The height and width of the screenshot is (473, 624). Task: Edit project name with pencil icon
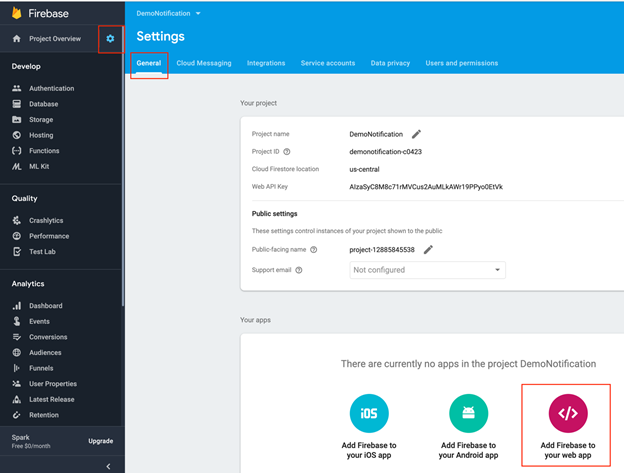pos(416,134)
